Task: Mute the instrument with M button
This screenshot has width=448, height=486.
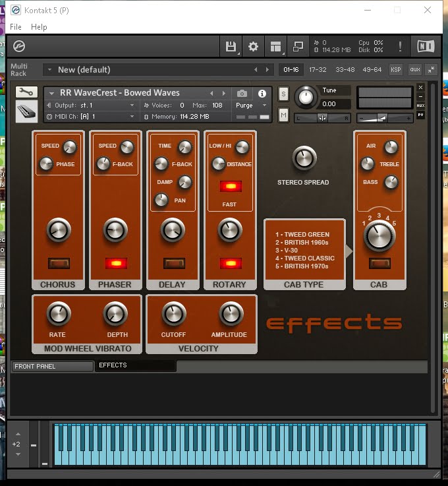Action: pos(283,115)
